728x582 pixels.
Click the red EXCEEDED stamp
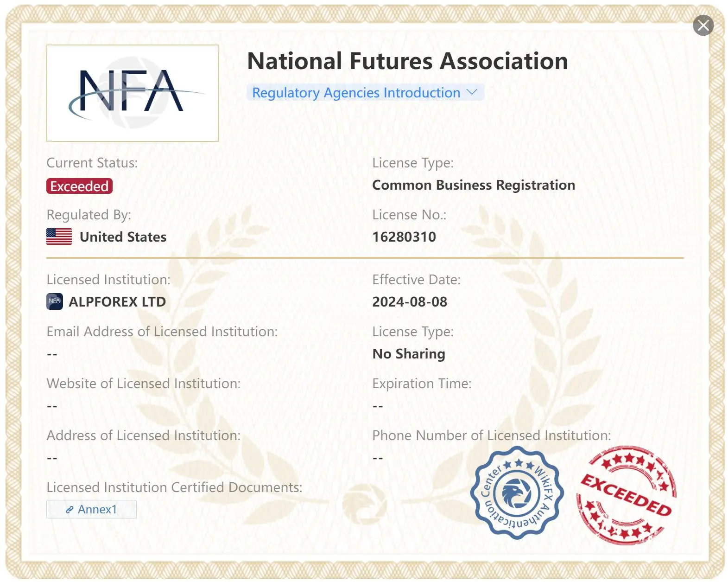(627, 495)
